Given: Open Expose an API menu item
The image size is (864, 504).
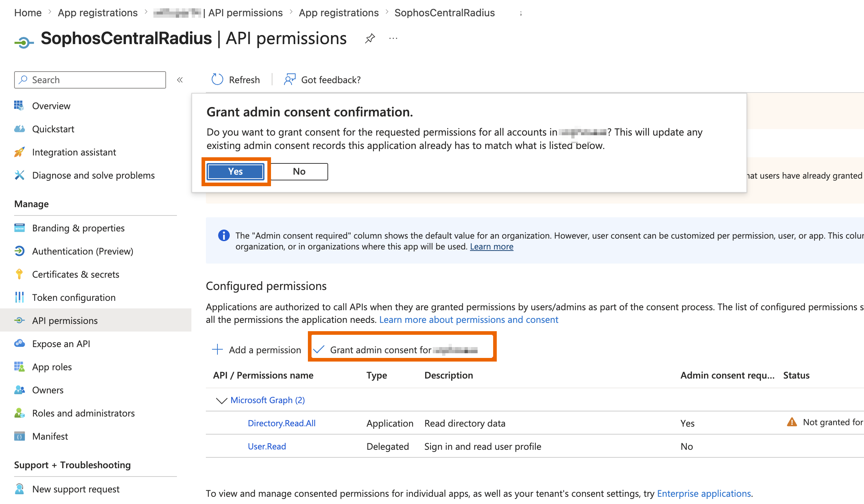Looking at the screenshot, I should tap(61, 343).
